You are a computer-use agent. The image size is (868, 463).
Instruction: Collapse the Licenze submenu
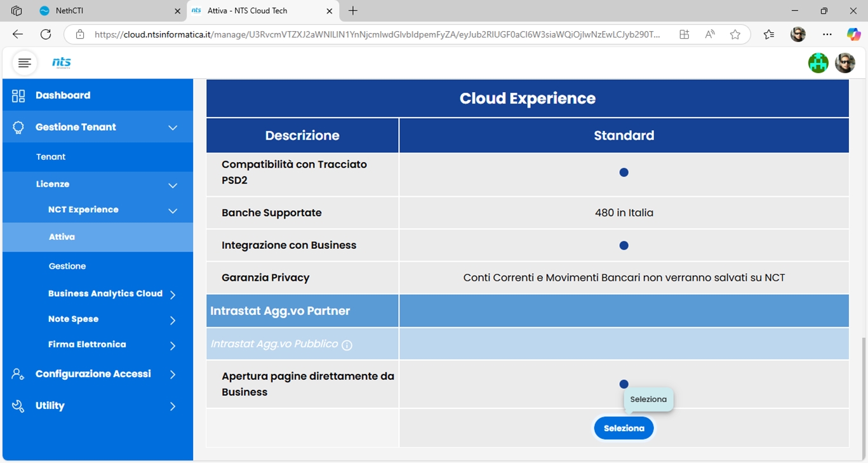172,185
